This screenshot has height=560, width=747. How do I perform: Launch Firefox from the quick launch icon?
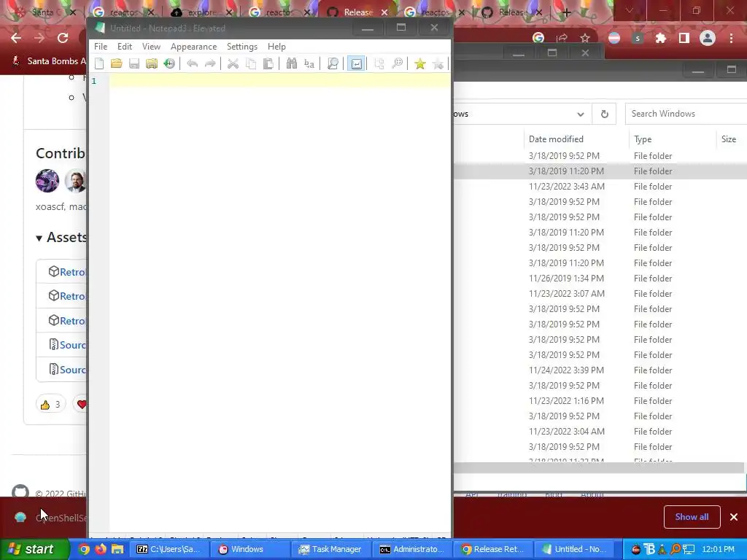101,549
